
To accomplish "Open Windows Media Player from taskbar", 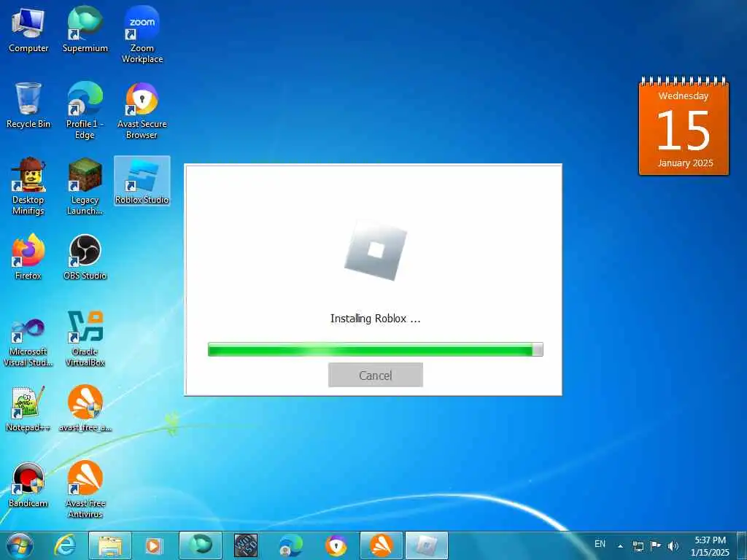I will click(153, 545).
